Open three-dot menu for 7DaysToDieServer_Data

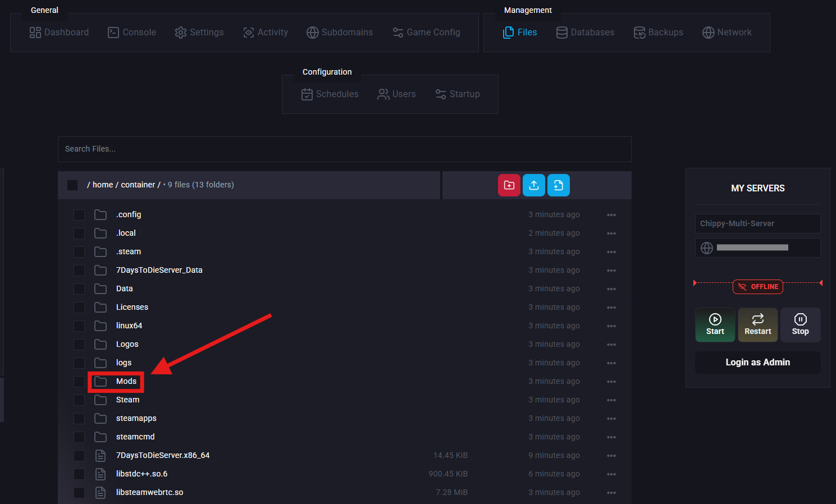click(611, 271)
